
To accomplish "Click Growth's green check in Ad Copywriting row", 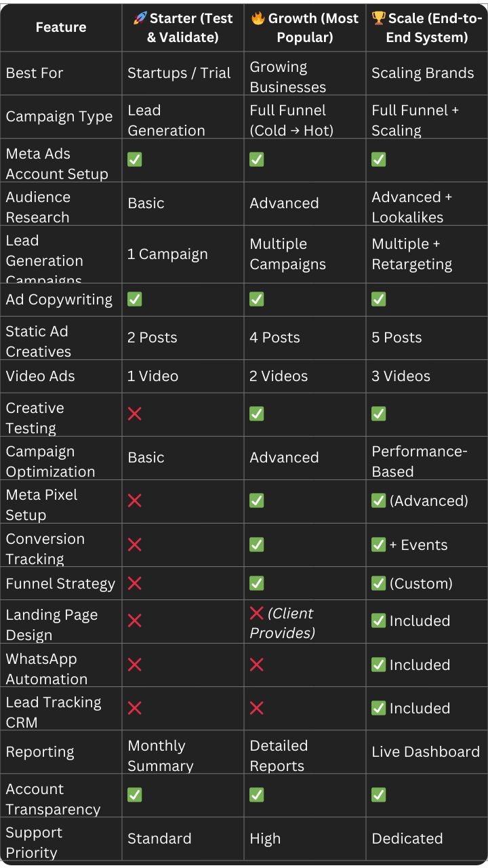I will (x=257, y=299).
